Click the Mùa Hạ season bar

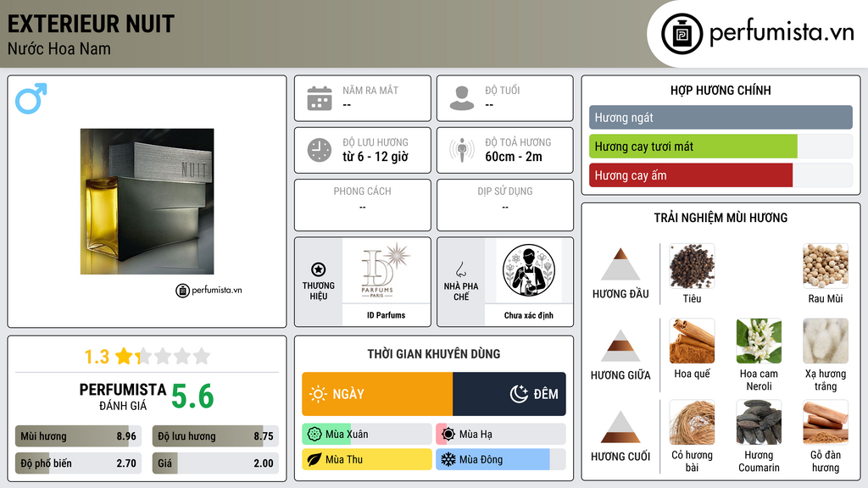pos(501,434)
